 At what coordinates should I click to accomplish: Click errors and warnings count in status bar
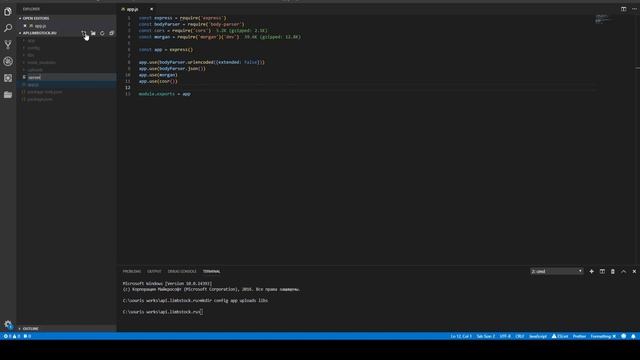click(12, 336)
